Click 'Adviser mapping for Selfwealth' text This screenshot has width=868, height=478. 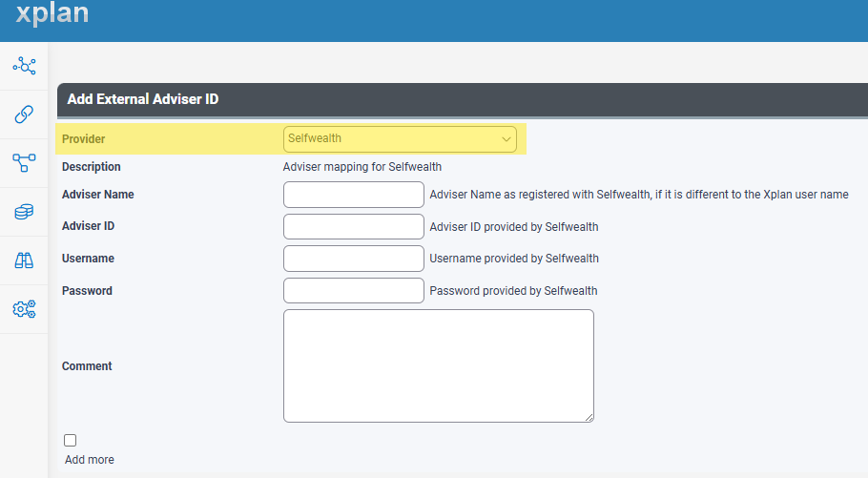click(362, 167)
